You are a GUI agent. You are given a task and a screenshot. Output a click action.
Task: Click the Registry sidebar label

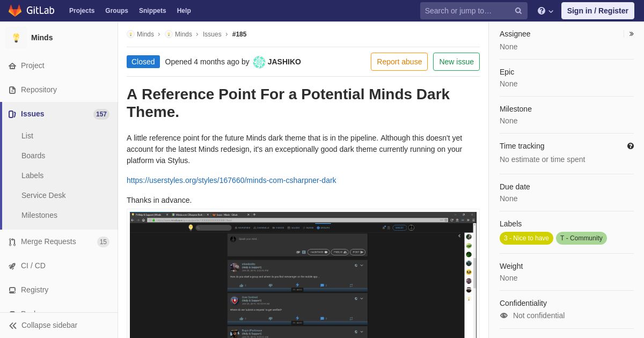click(34, 290)
